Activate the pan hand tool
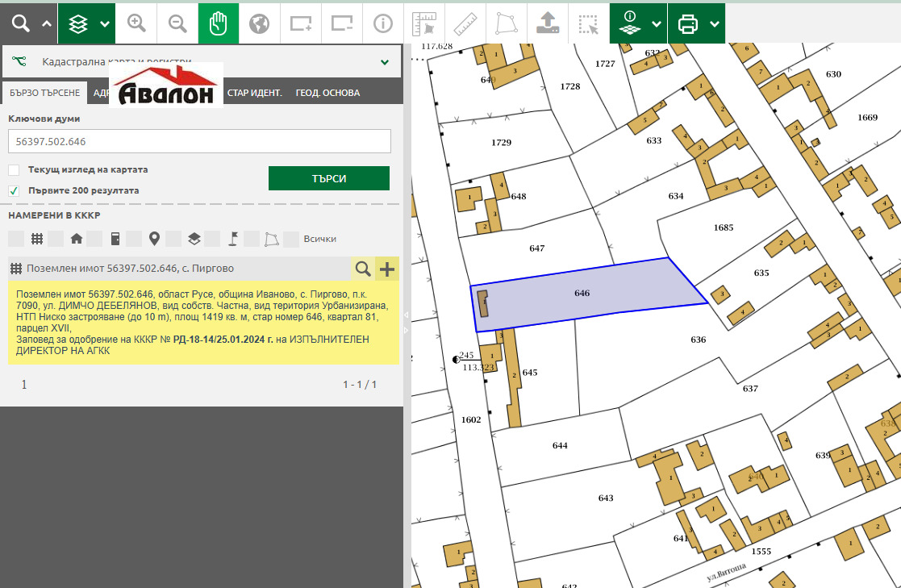901x588 pixels. click(x=219, y=23)
